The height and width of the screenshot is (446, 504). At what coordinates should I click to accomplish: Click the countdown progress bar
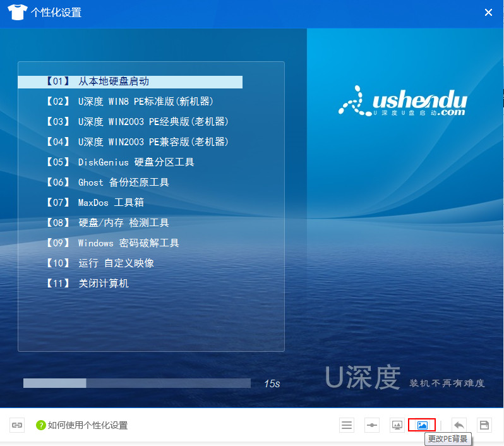tap(136, 383)
